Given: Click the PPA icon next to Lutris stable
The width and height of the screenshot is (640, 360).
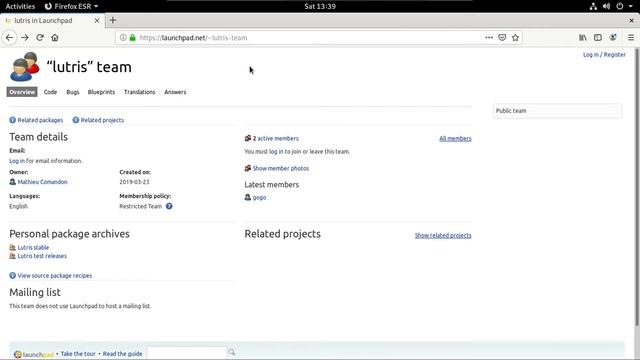Looking at the screenshot, I should point(13,247).
